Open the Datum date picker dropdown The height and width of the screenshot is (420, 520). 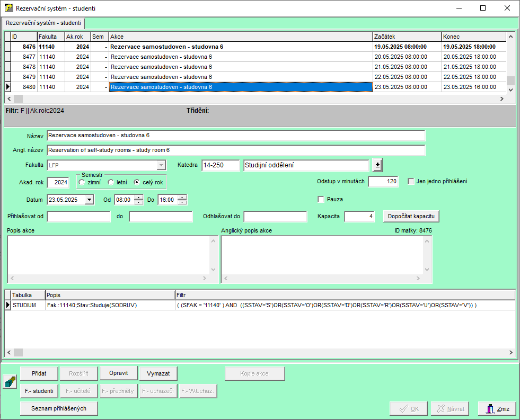point(89,200)
